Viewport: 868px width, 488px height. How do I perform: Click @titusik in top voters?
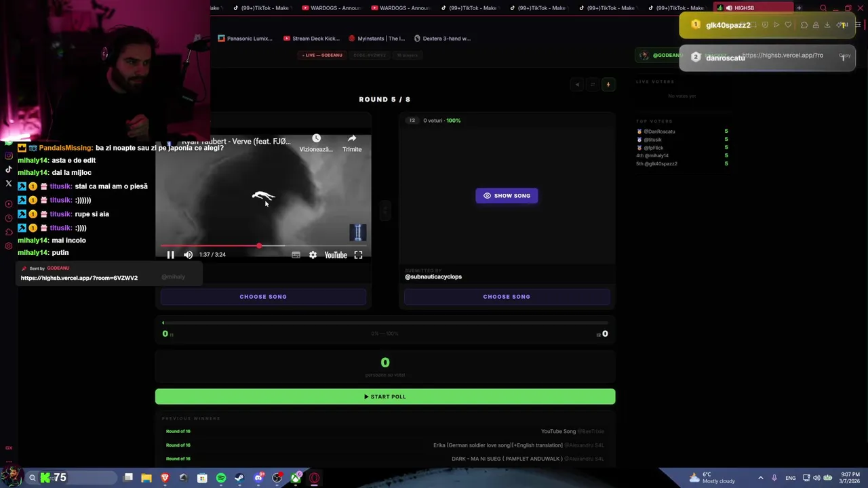coord(652,140)
